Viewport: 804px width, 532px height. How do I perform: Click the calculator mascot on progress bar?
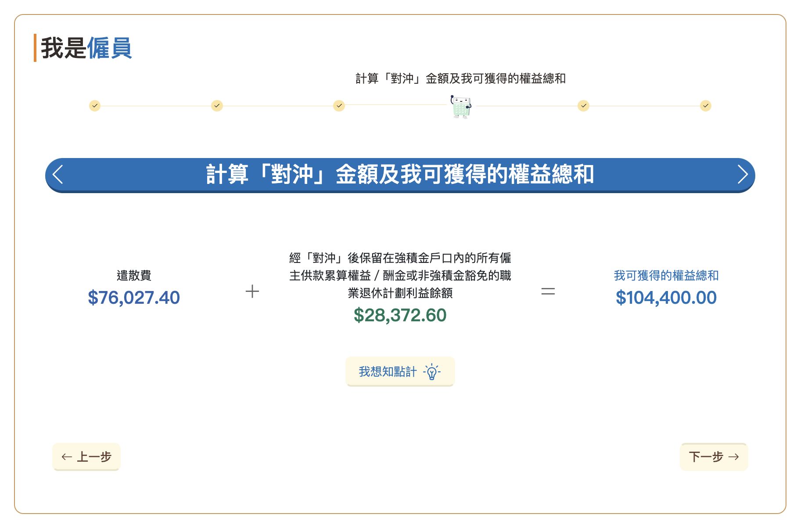[x=461, y=107]
